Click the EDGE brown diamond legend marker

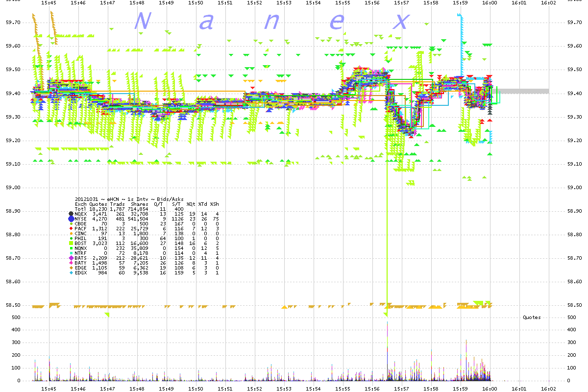(71, 268)
